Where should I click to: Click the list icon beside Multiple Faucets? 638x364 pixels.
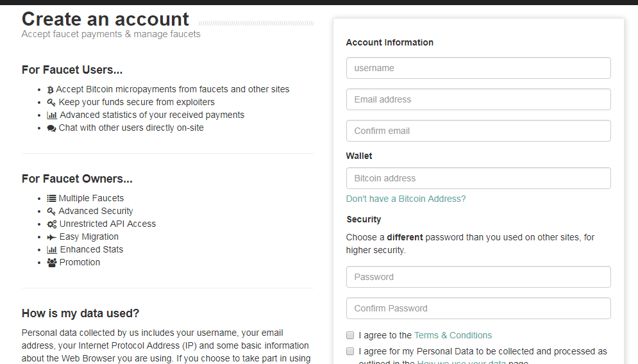[52, 199]
